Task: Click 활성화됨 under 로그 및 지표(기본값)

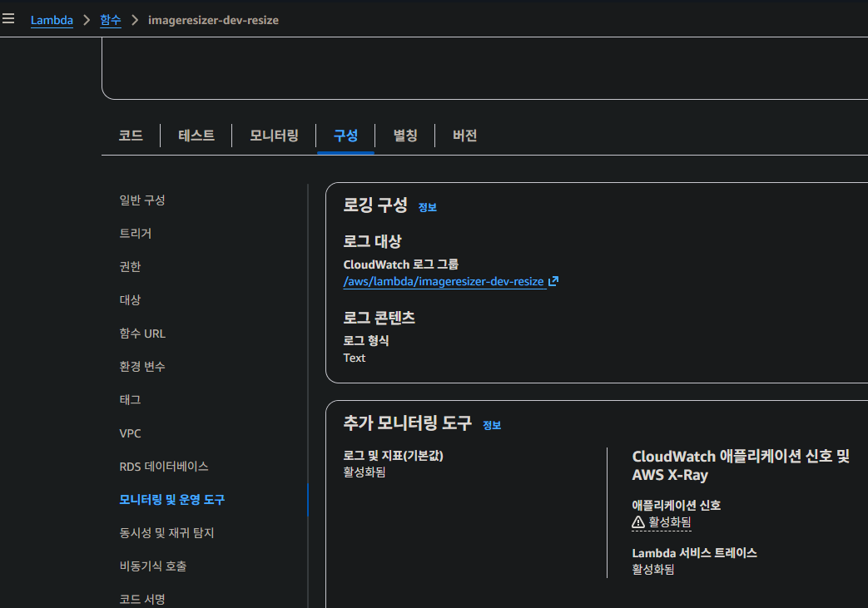Action: pyautogui.click(x=365, y=472)
